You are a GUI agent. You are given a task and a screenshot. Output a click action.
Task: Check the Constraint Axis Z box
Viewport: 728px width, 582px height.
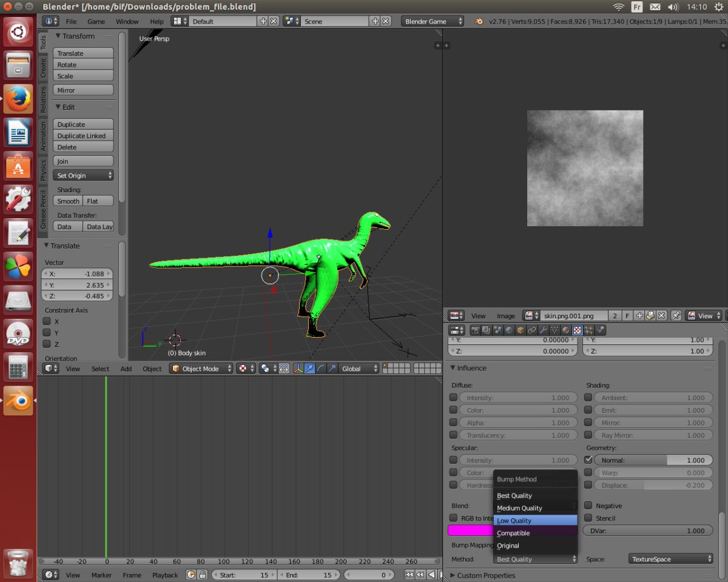[x=47, y=344]
